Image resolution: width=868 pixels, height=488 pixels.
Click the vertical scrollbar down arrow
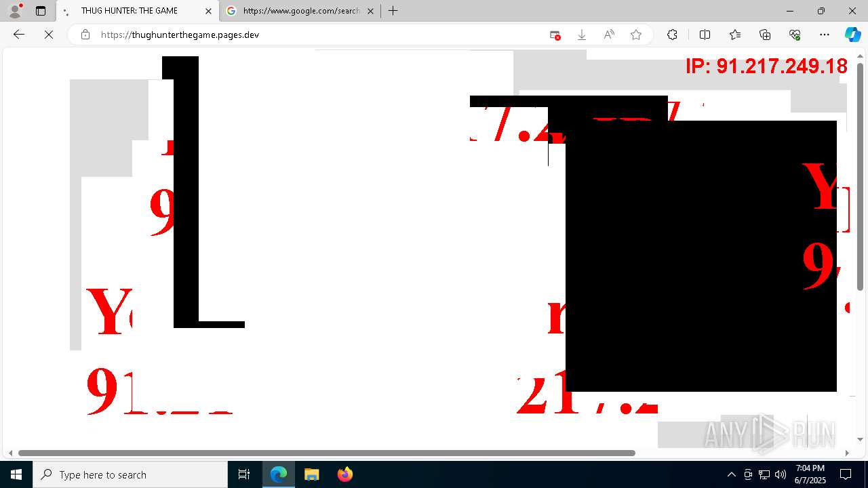point(861,440)
